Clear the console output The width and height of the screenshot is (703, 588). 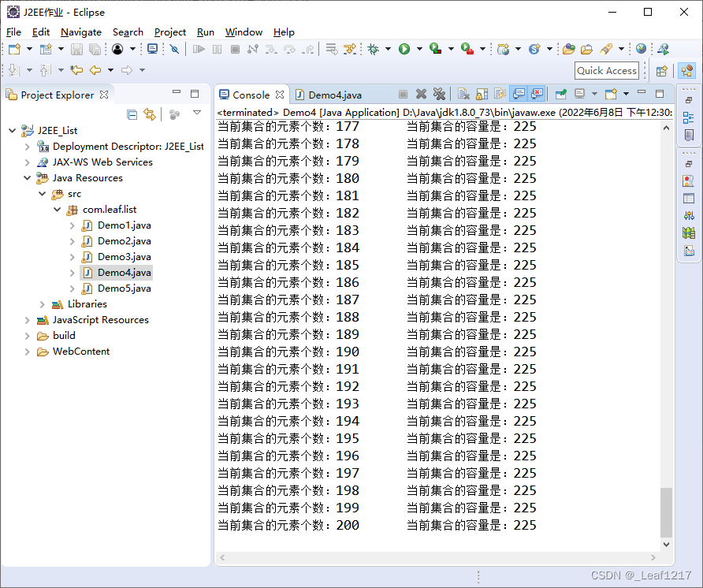(x=463, y=95)
